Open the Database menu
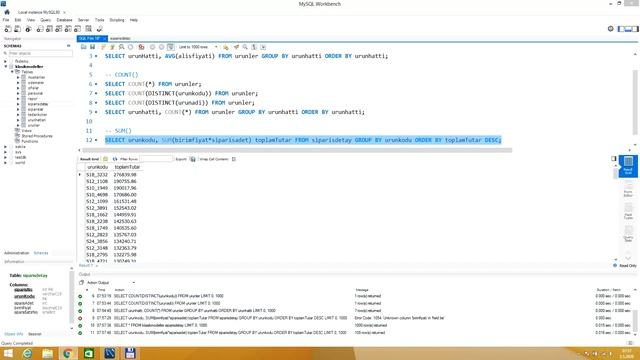Viewport: 640px width, 360px height. 64,20
